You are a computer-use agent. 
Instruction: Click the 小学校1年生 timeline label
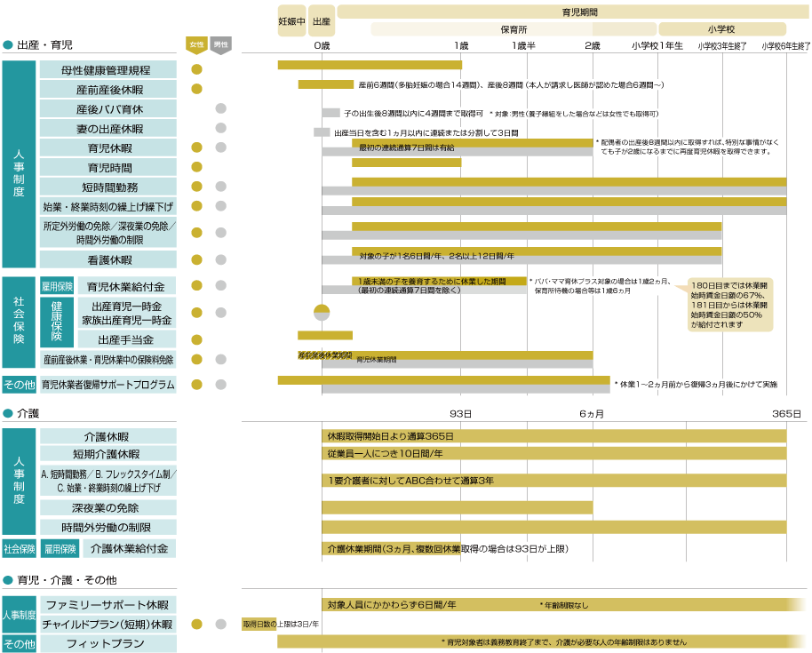point(657,45)
